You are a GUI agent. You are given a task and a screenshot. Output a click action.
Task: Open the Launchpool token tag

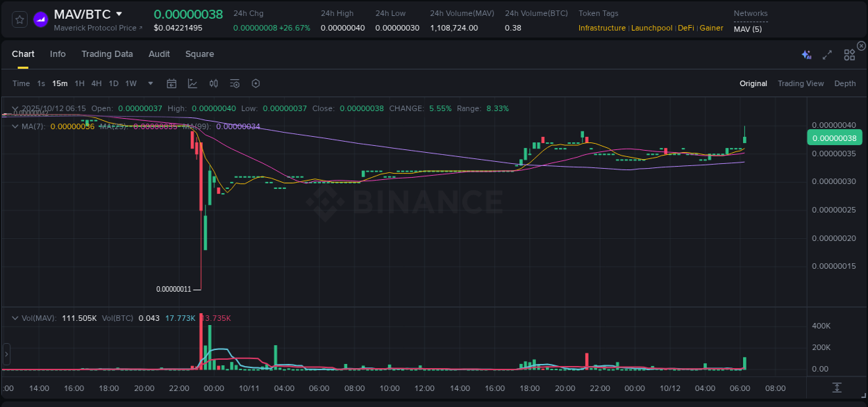(651, 28)
